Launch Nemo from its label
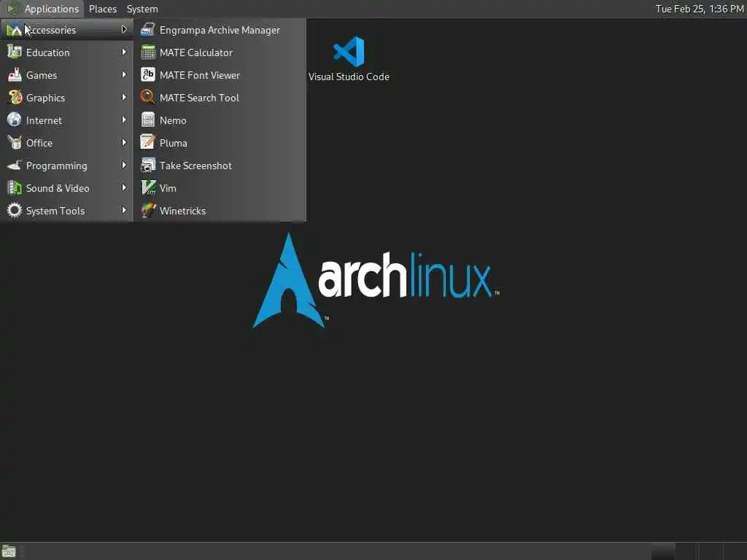The image size is (747, 560). 173,120
